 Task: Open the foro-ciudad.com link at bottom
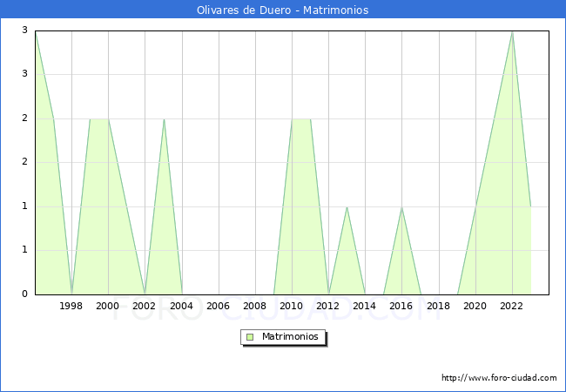[499, 378]
